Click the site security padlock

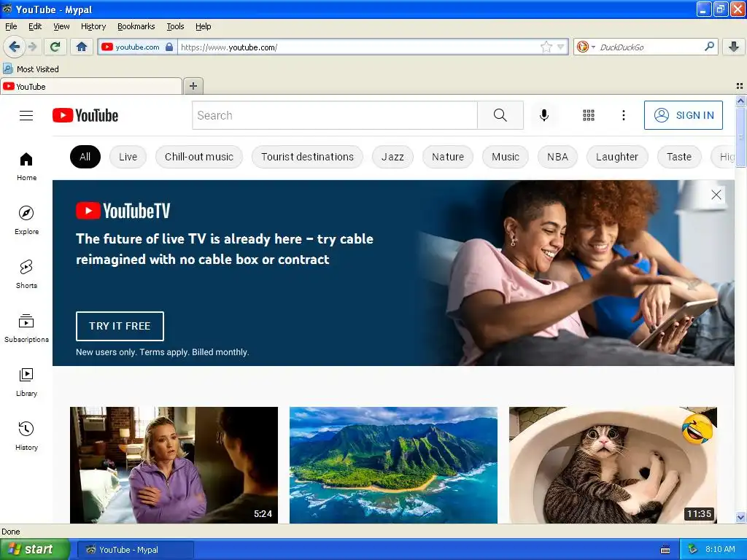tap(169, 47)
